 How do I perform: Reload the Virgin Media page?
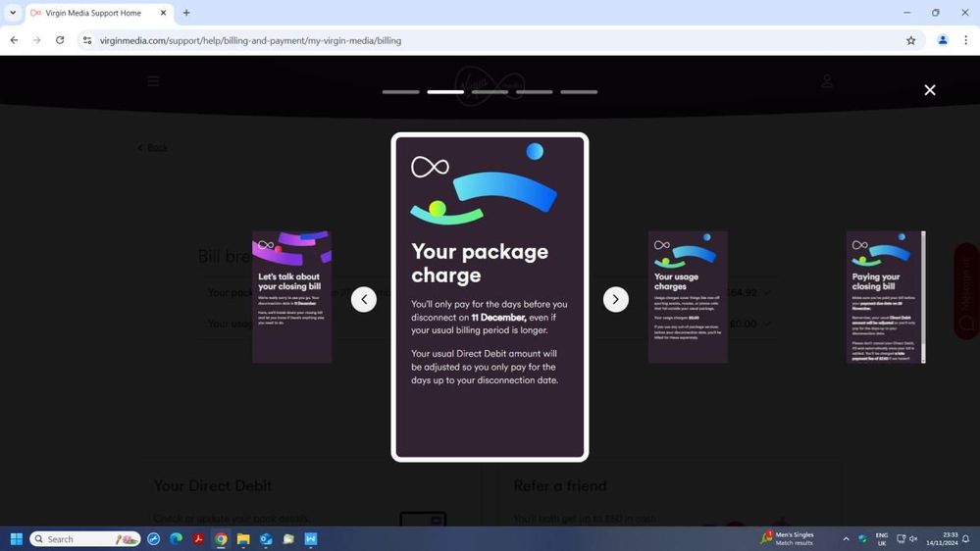(x=60, y=40)
